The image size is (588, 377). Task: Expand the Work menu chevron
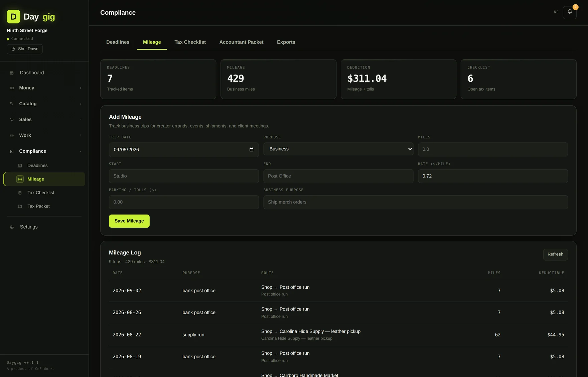click(81, 135)
